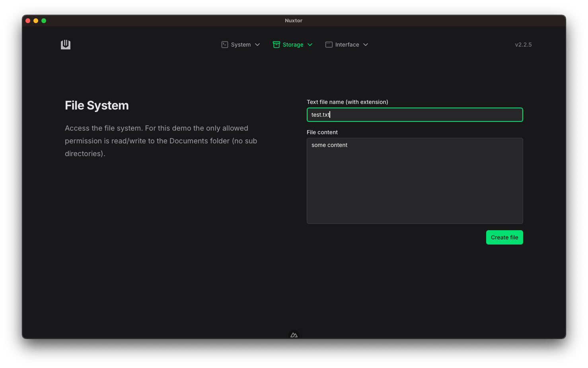Viewport: 588px width, 368px height.
Task: Expand the System menu chevron
Action: [x=257, y=45]
